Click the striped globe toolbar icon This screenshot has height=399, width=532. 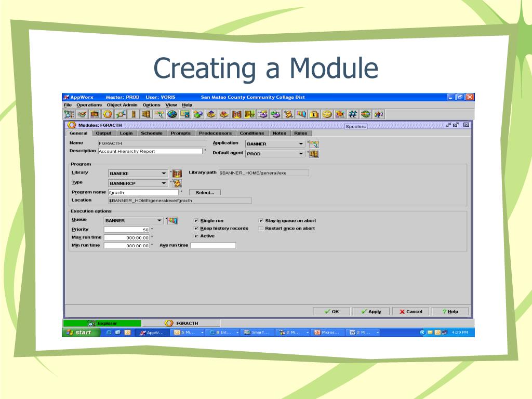(366, 114)
